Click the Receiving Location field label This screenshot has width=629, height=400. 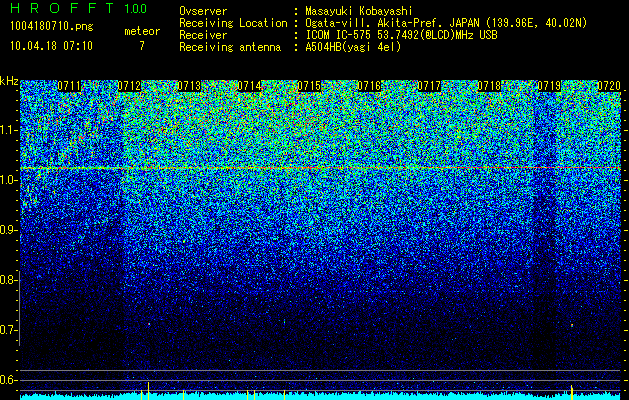[x=233, y=23]
